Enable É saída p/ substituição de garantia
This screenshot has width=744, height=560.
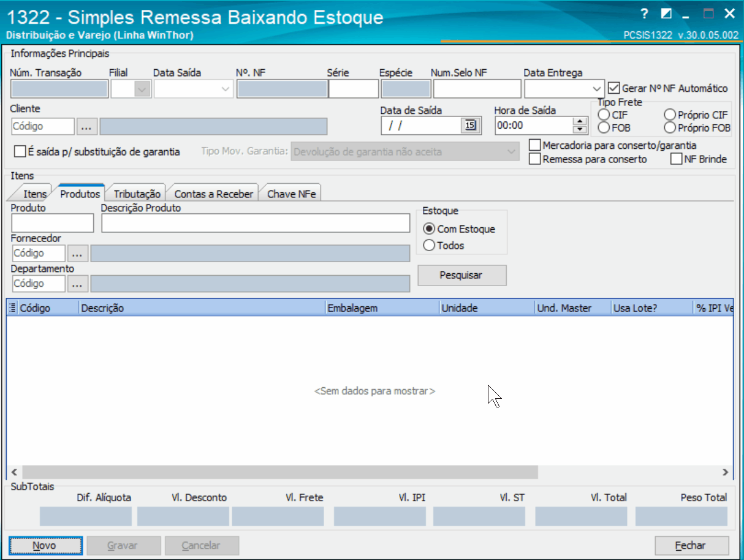pyautogui.click(x=20, y=151)
